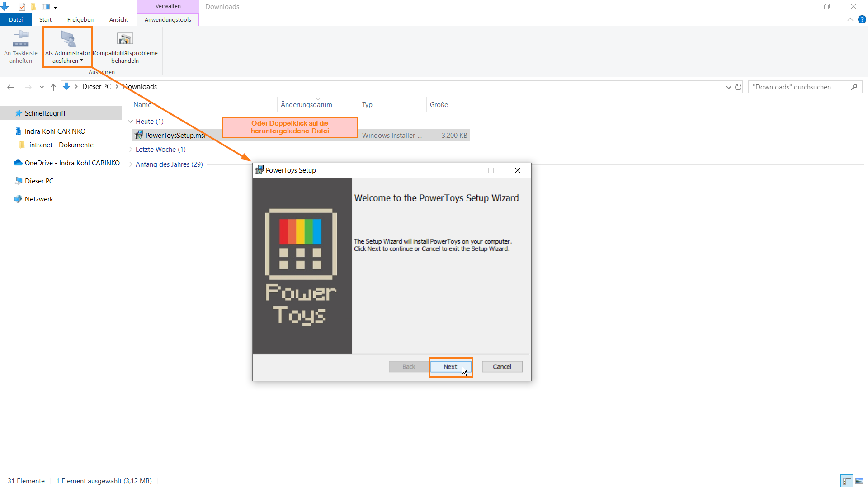This screenshot has height=487, width=868.
Task: Expand Anfang des Jahres (29) group
Action: pos(131,164)
